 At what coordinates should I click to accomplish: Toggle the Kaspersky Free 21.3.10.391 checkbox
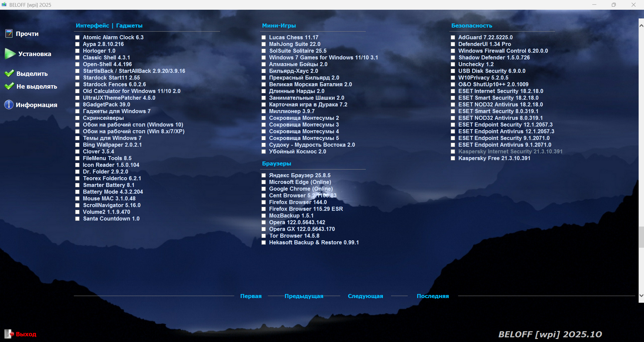pyautogui.click(x=453, y=158)
